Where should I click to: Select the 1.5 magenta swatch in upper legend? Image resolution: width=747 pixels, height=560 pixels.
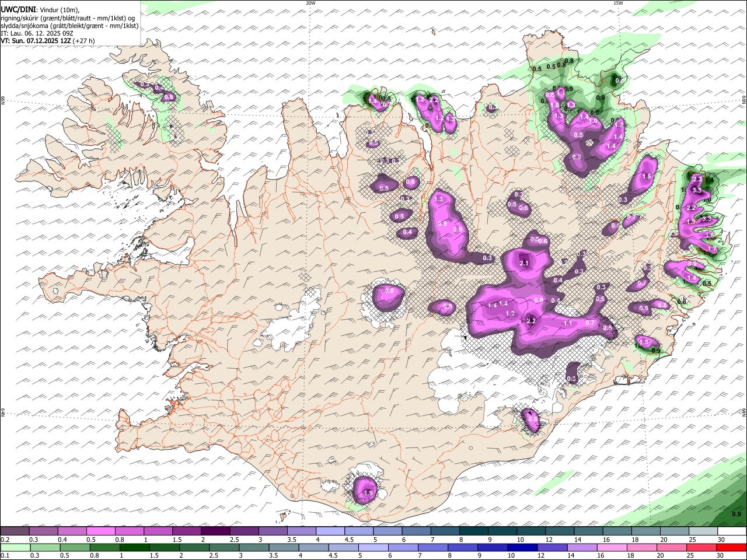[186, 531]
